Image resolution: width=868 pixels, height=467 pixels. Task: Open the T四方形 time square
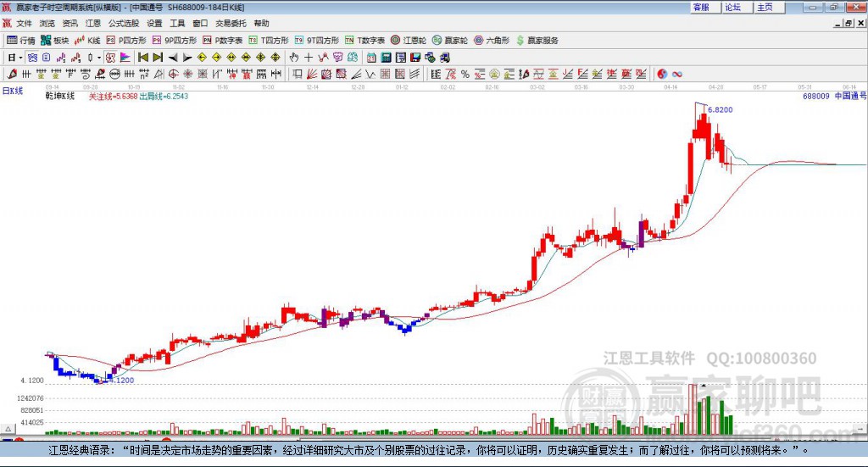tap(269, 41)
